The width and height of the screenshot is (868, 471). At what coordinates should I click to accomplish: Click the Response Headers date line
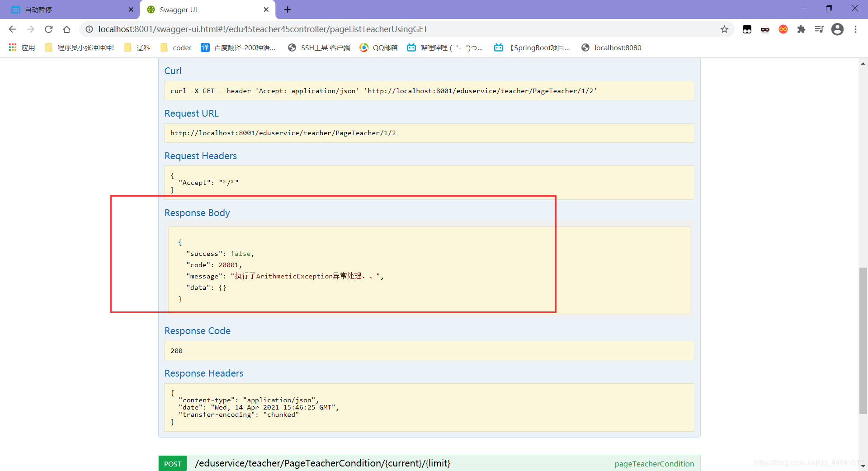tap(259, 407)
